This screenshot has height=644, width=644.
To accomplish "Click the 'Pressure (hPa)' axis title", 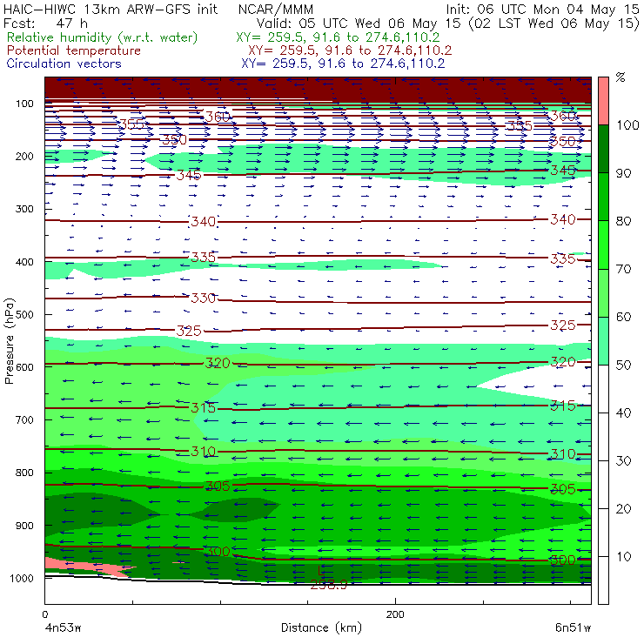I will coord(10,341).
